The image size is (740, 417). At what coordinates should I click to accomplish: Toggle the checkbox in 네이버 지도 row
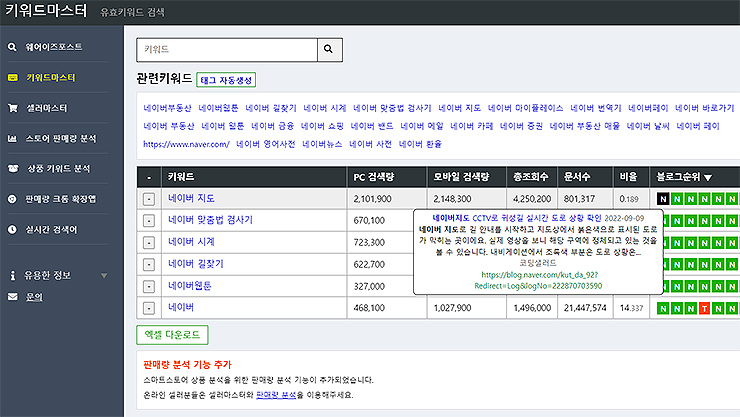[149, 199]
